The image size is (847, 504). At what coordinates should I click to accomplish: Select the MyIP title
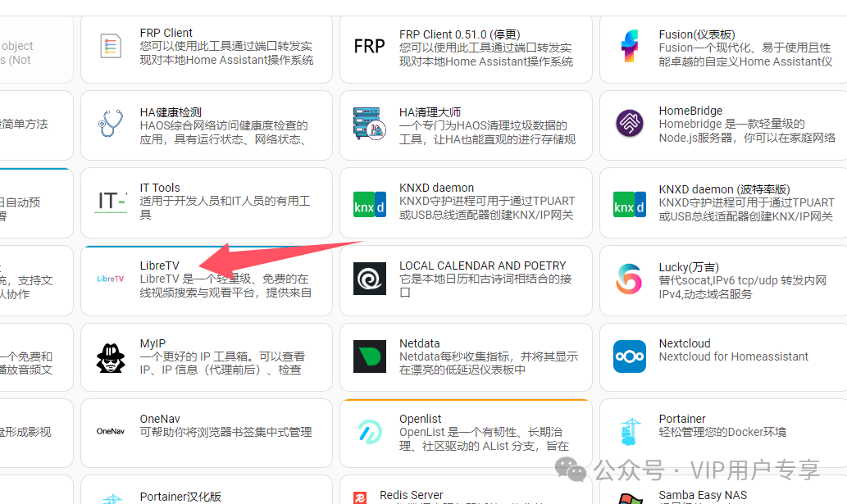(x=153, y=343)
